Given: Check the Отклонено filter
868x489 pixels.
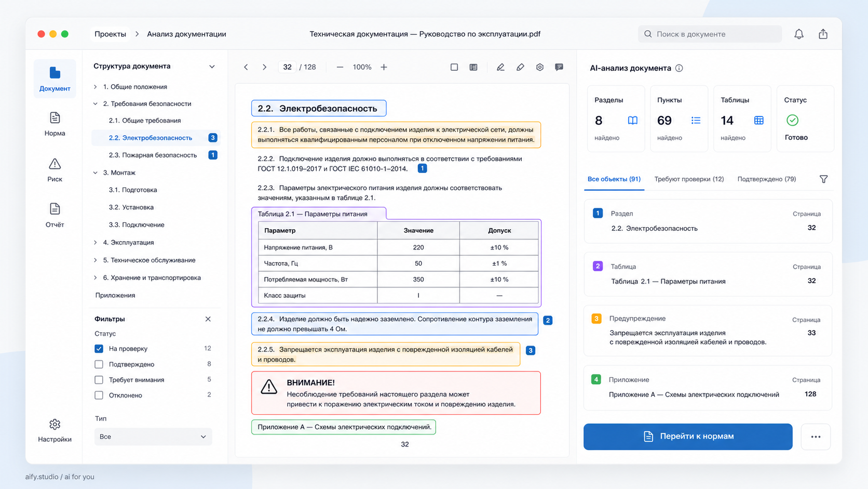Looking at the screenshot, I should (x=99, y=395).
